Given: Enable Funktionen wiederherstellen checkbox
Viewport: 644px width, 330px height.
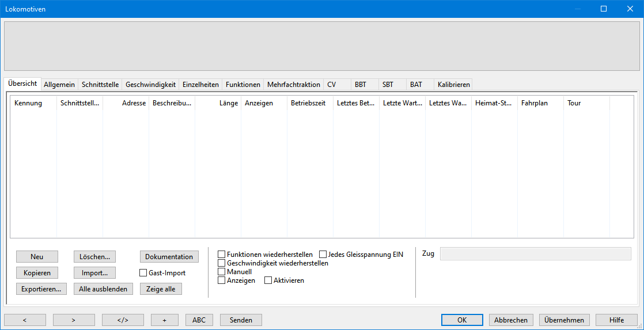Looking at the screenshot, I should pyautogui.click(x=222, y=255).
